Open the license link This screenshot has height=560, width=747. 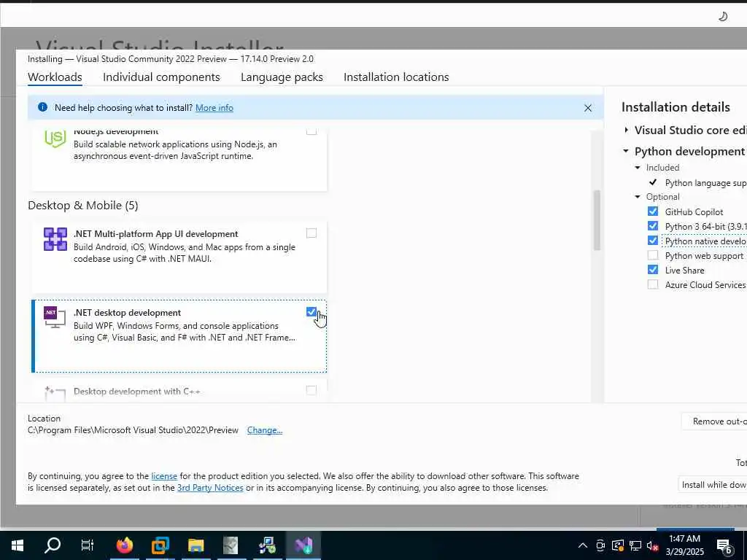pos(164,475)
